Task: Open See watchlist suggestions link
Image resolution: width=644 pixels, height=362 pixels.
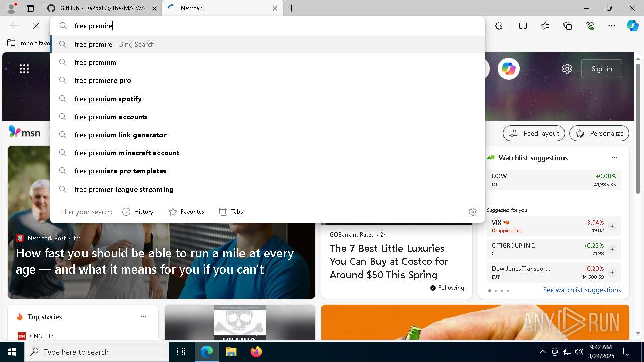Action: (582, 290)
